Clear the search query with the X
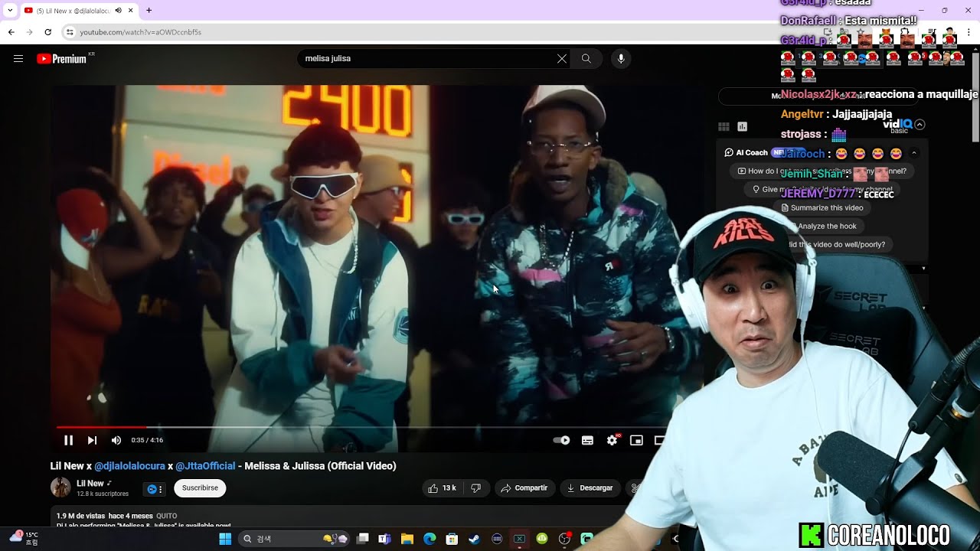 click(562, 58)
